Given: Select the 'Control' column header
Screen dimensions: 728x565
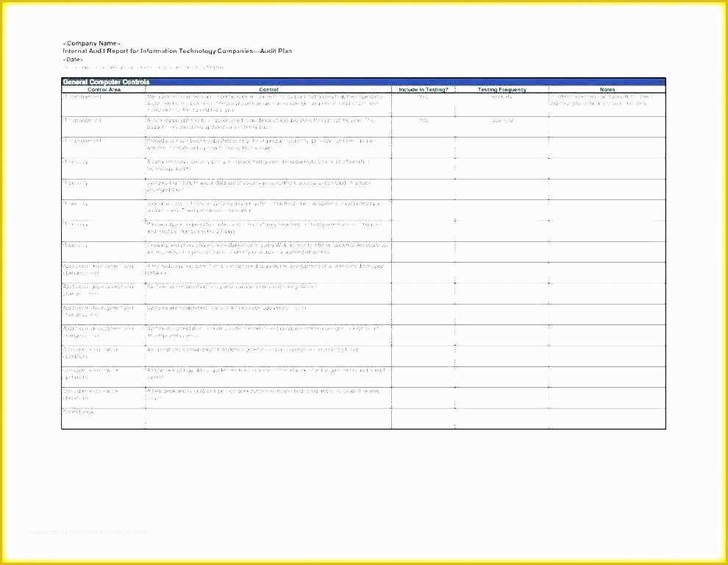Looking at the screenshot, I should tap(268, 89).
